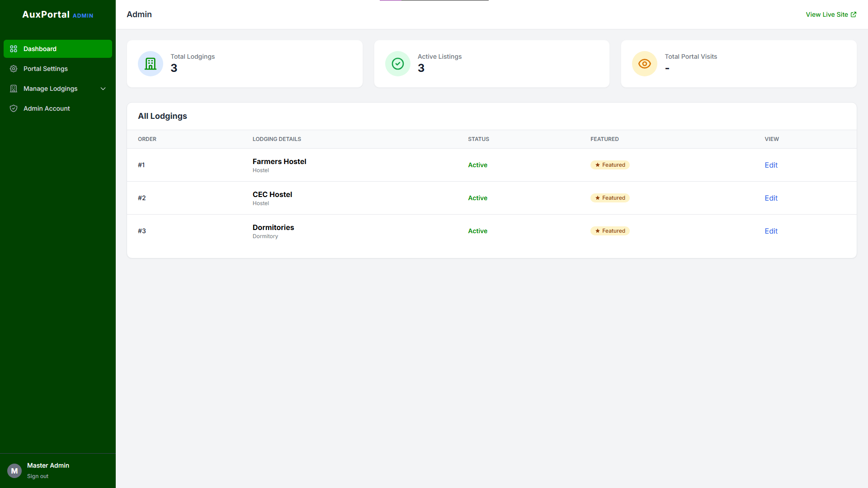Click the Active status of Dormitories
Image resolution: width=868 pixels, height=488 pixels.
coord(477,231)
